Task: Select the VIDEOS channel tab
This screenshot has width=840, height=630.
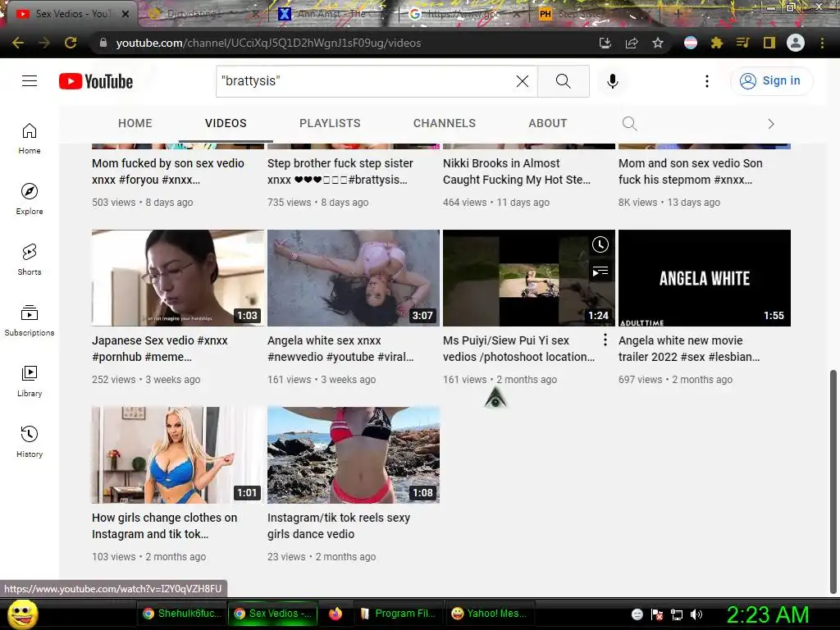Action: coord(226,123)
